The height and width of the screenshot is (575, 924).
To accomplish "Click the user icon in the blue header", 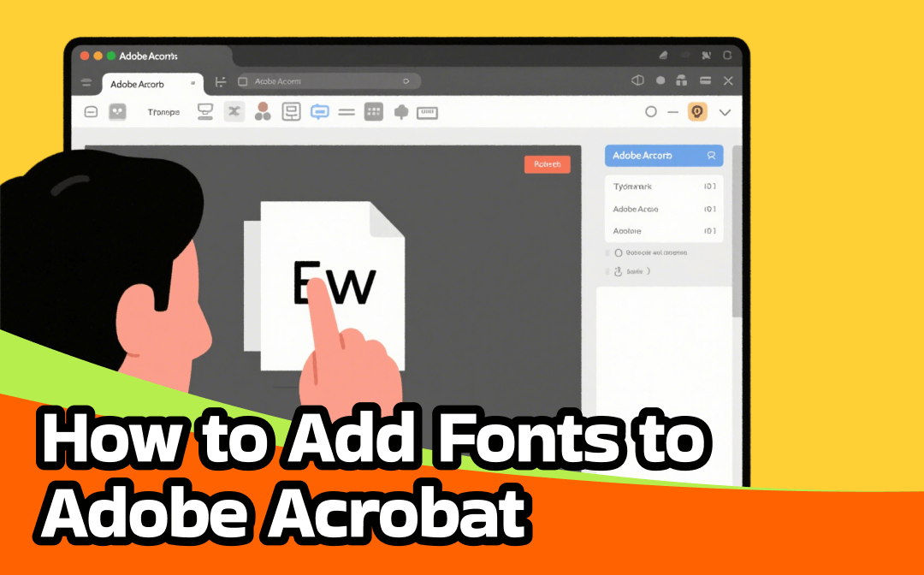I will pyautogui.click(x=711, y=156).
